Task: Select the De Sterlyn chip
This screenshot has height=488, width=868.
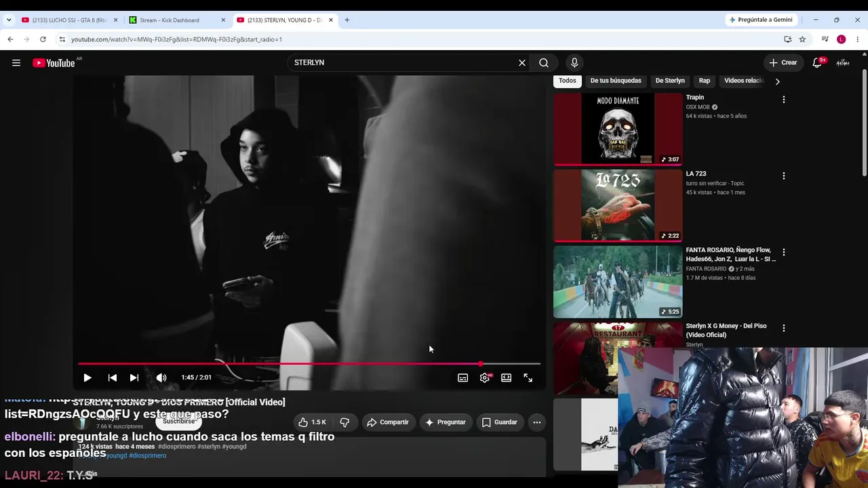Action: click(670, 81)
